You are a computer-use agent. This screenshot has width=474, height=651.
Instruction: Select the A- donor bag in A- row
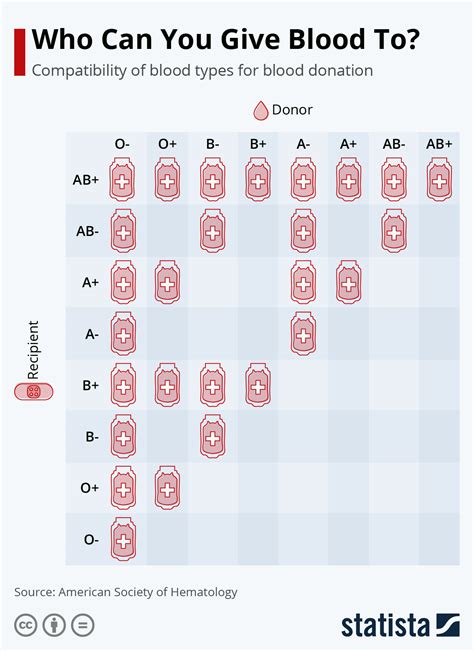click(303, 334)
